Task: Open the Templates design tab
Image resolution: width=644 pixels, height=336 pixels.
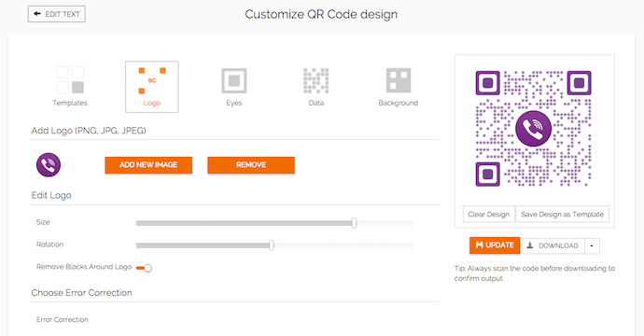Action: click(x=70, y=87)
